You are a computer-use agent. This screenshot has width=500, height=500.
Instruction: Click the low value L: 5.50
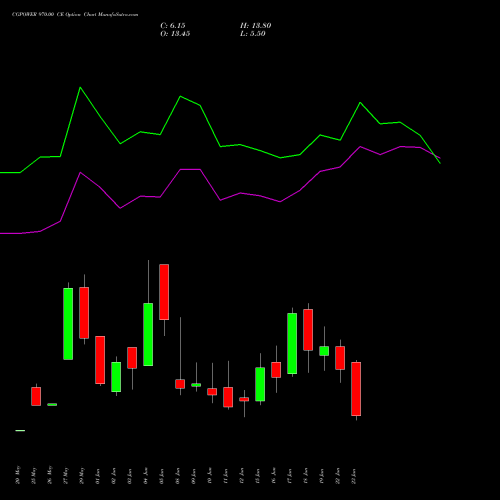253,34
